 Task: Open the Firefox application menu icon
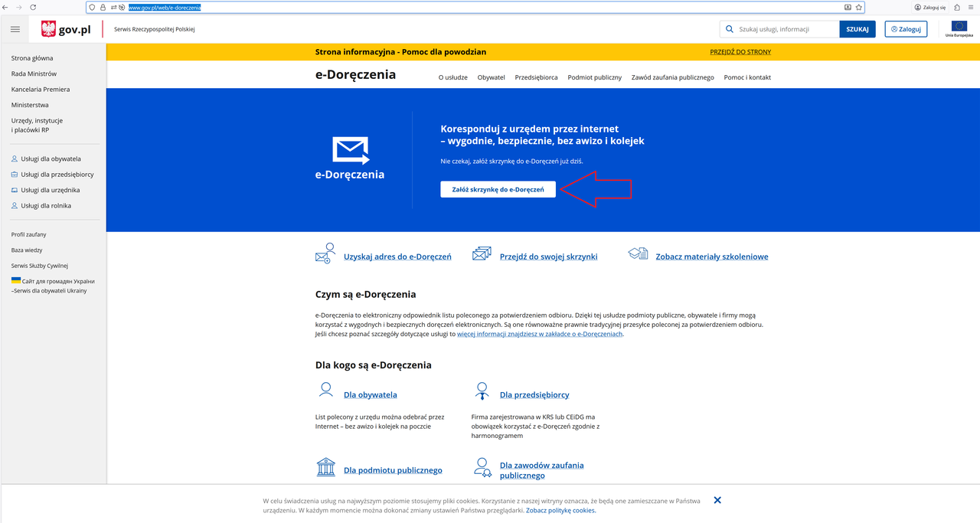click(x=971, y=7)
